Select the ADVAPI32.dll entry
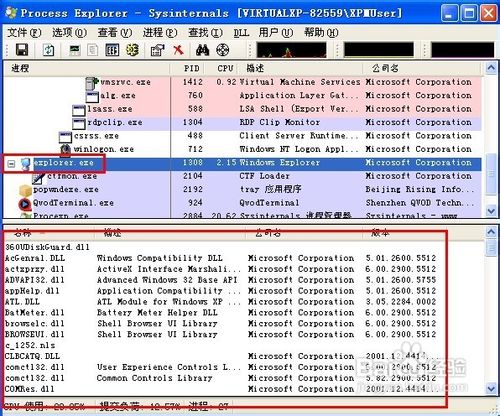This screenshot has width=500, height=416. (35, 280)
